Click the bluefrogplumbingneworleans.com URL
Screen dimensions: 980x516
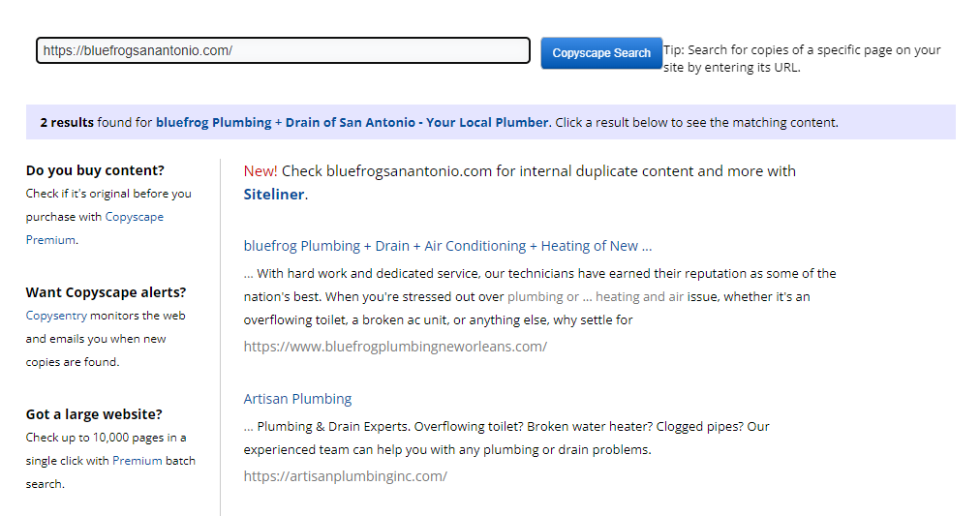point(395,347)
